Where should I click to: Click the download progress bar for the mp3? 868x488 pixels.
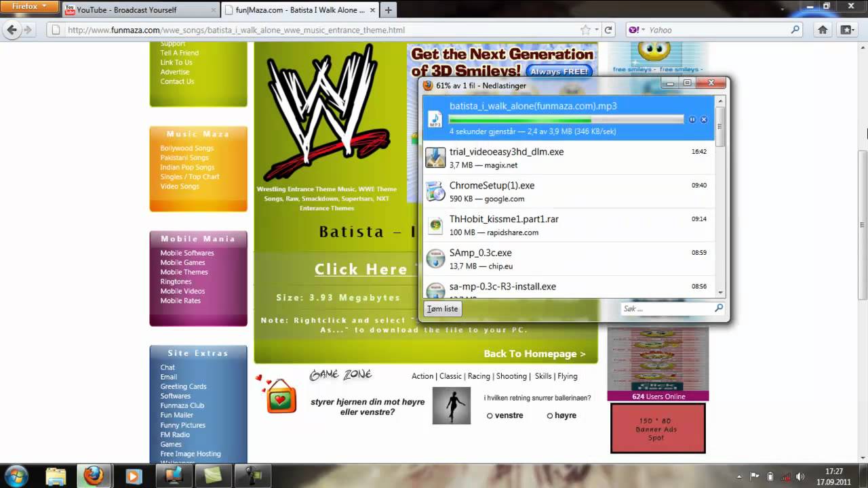[x=566, y=119]
